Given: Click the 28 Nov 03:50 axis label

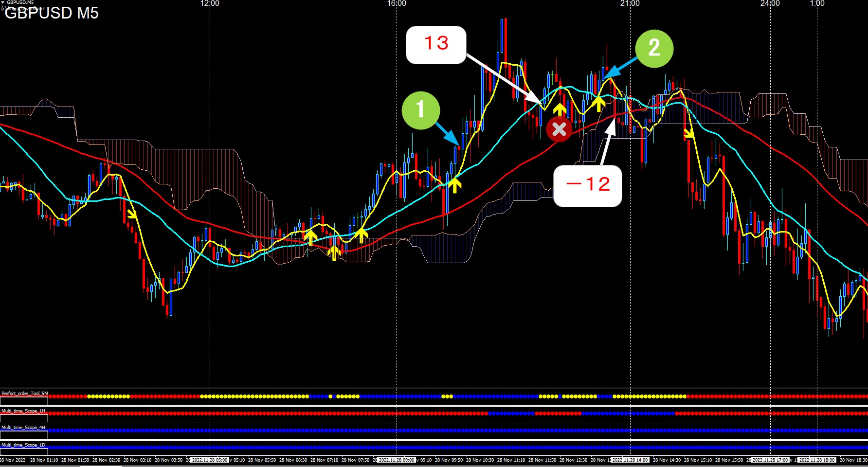Looking at the screenshot, I should (x=168, y=460).
